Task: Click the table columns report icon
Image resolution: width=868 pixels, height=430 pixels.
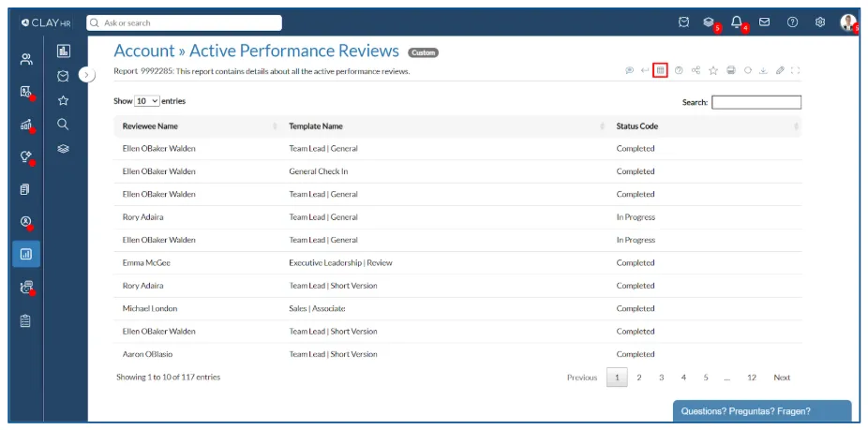Action: pyautogui.click(x=660, y=70)
